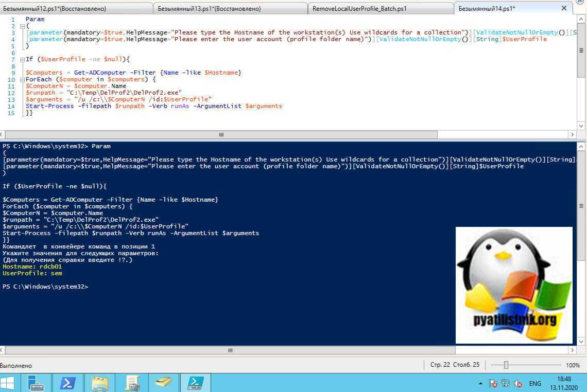Open File Explorer from the taskbar
The height and width of the screenshot is (392, 587).
coord(100,383)
